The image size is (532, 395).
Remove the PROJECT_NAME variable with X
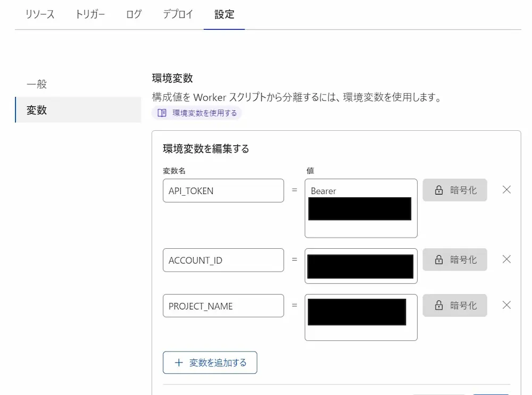[x=506, y=305]
